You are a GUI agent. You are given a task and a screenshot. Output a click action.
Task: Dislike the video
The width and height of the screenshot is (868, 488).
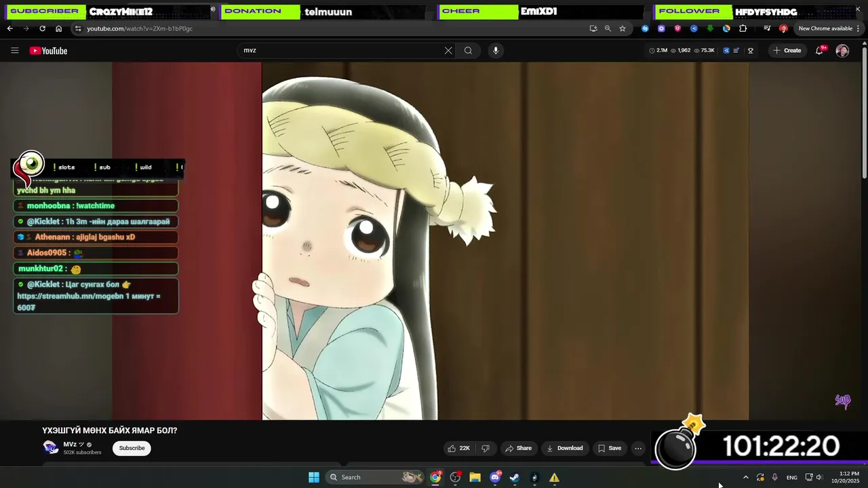coord(486,448)
